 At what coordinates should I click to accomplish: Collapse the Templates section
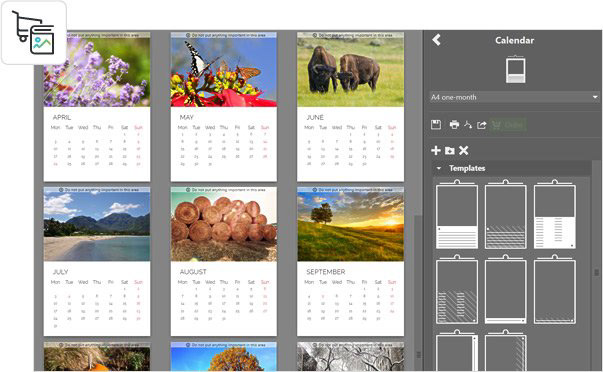coord(439,168)
